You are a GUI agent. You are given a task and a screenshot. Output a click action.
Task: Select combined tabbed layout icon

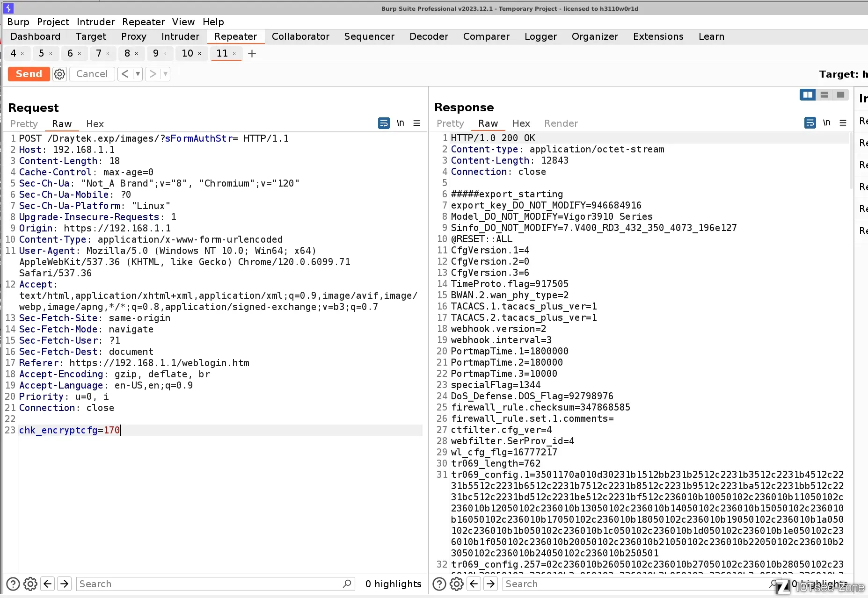coord(840,95)
